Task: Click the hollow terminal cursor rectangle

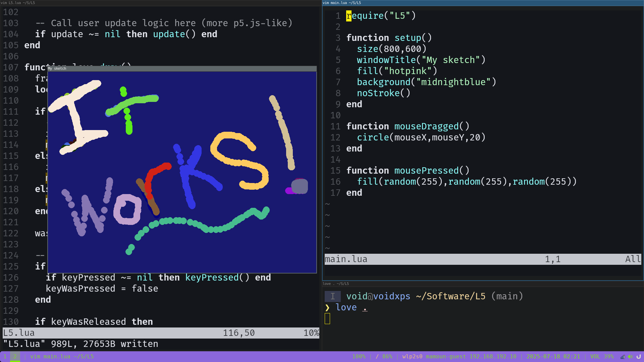Action: (327, 319)
